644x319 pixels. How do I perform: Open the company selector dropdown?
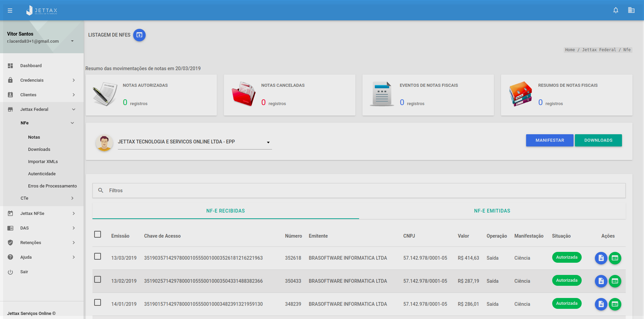coord(195,142)
